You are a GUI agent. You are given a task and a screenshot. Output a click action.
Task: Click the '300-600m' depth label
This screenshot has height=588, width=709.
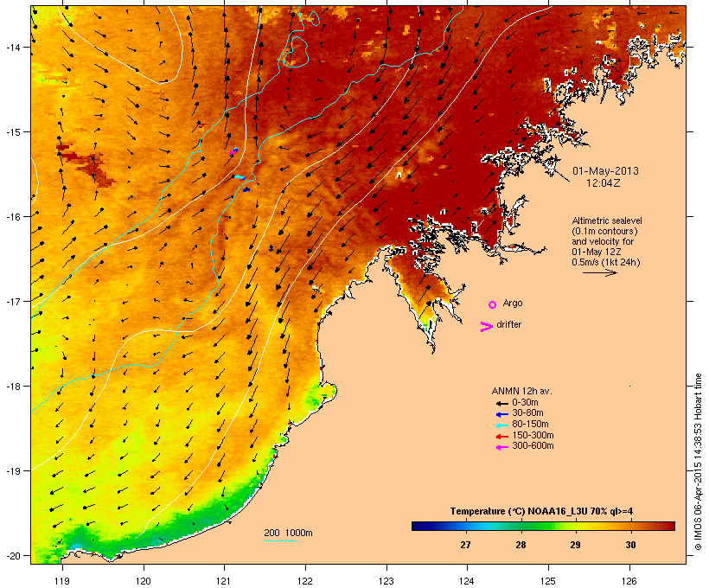click(x=533, y=446)
